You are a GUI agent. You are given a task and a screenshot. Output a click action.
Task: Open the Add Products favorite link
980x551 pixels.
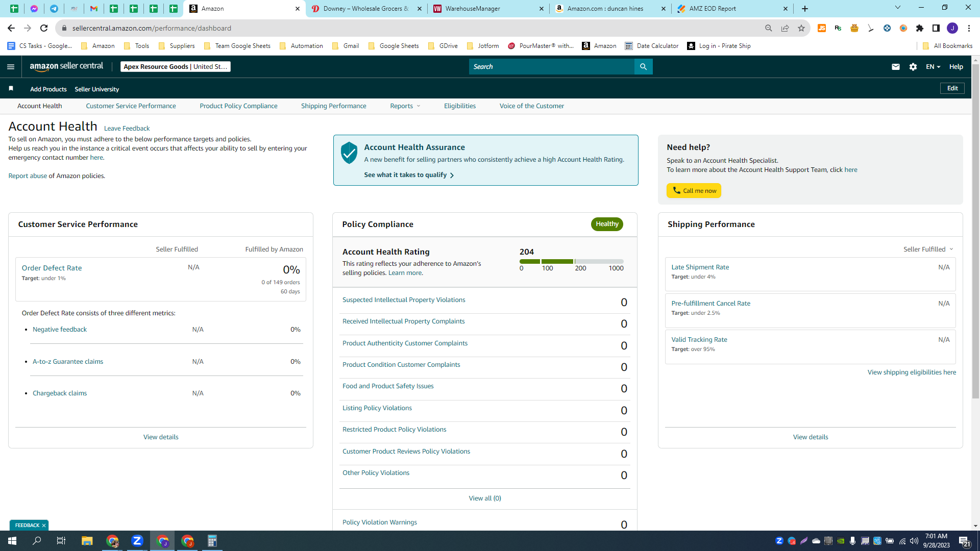coord(48,89)
